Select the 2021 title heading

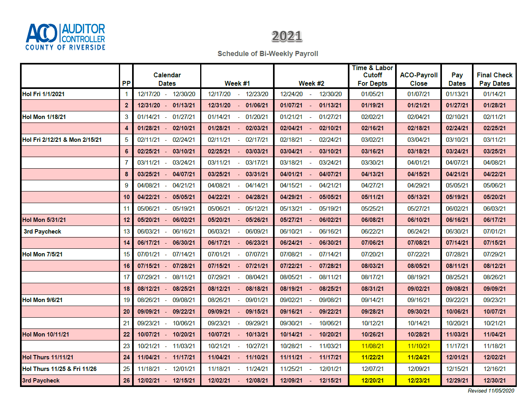click(287, 36)
